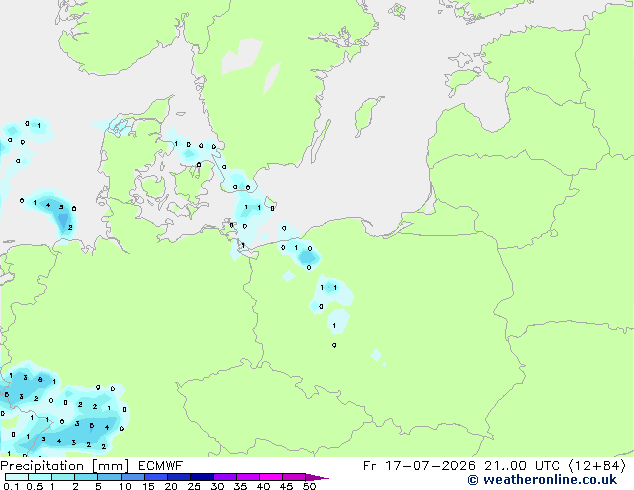Select the legend swatch between 15 and 20
This screenshot has width=634, height=490.
tap(156, 477)
